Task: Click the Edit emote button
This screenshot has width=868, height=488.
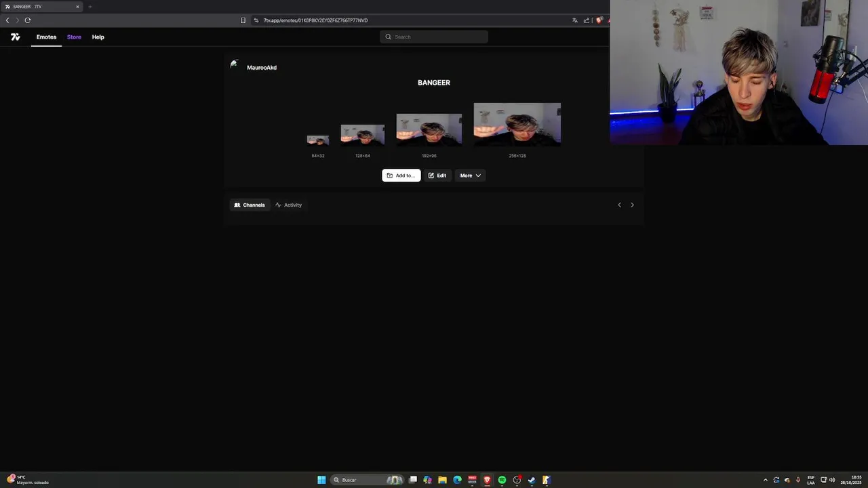Action: [437, 176]
